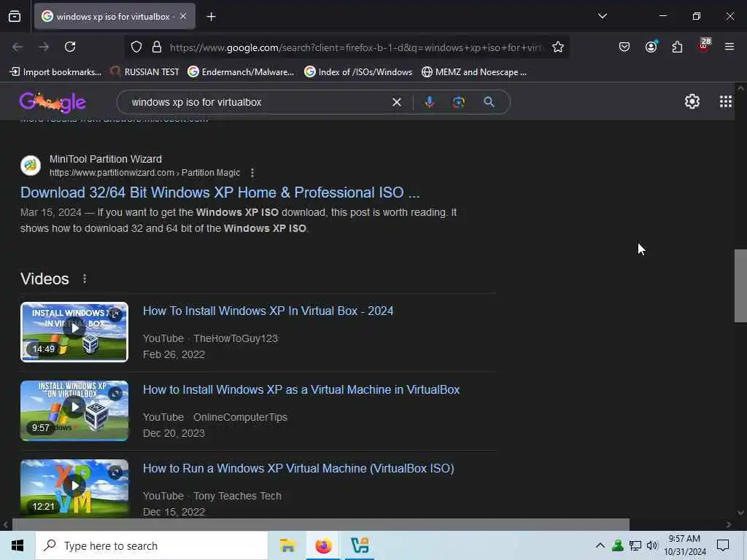Open Videos section options menu
Viewport: 747px width, 560px height.
pyautogui.click(x=85, y=279)
